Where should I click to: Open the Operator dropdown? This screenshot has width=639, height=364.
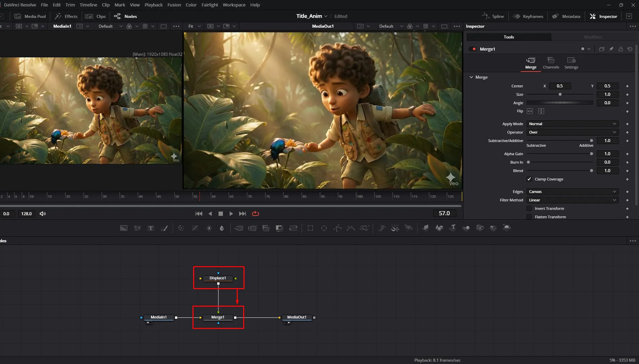tap(572, 132)
